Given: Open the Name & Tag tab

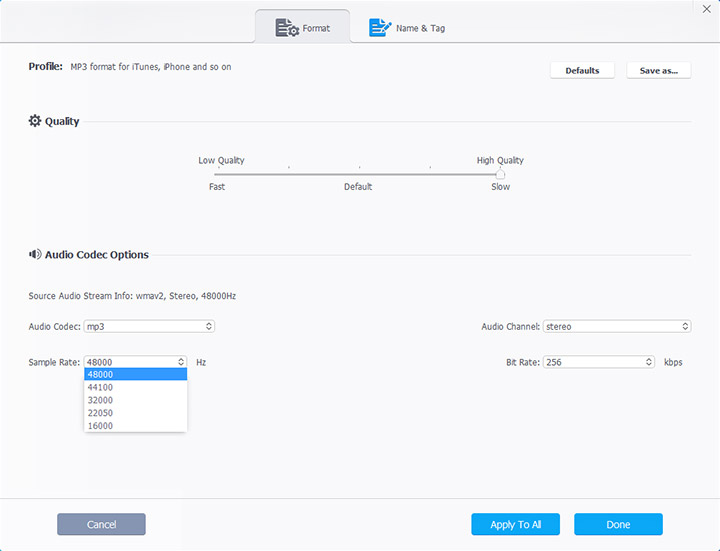Looking at the screenshot, I should [x=407, y=28].
